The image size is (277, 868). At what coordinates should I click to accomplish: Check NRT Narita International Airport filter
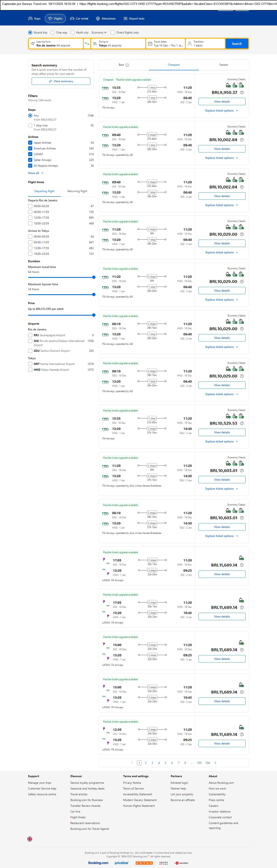30,364
